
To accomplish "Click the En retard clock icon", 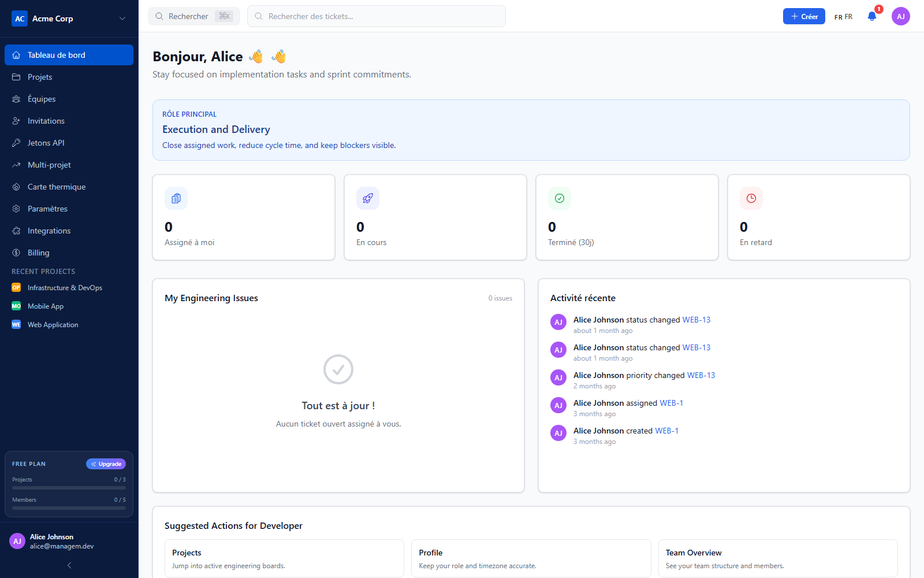I will point(751,198).
